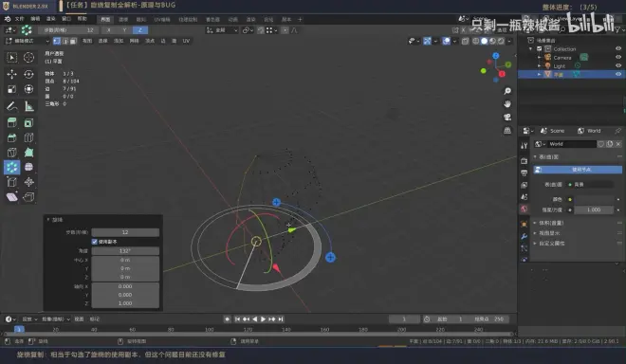This screenshot has height=364, width=626.
Task: Select the Scale tool
Action: 11,89
